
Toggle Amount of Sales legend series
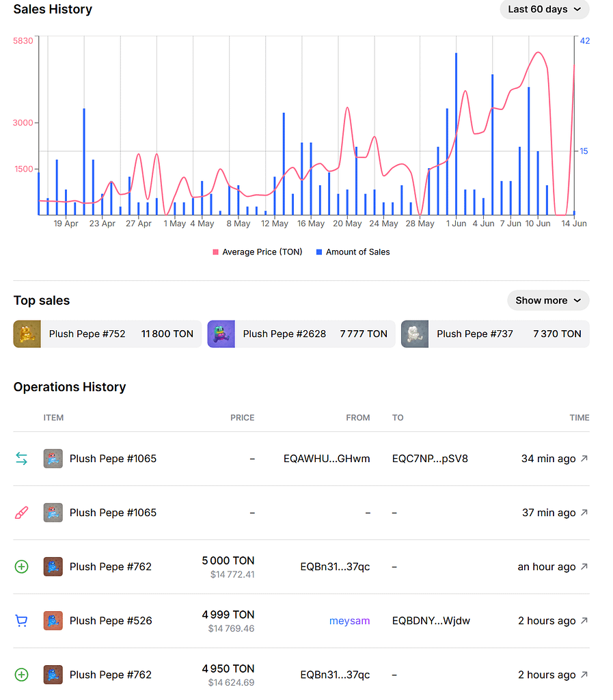(353, 252)
